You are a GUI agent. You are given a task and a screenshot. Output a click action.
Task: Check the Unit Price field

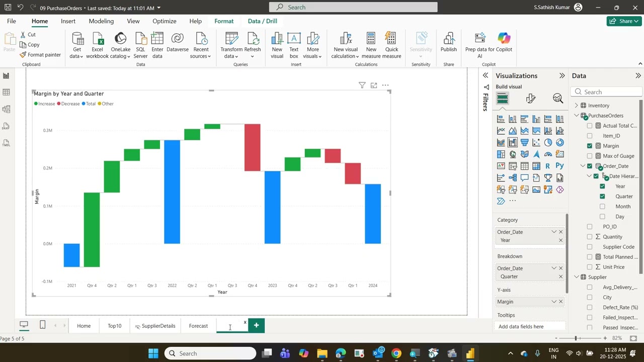coord(590,267)
